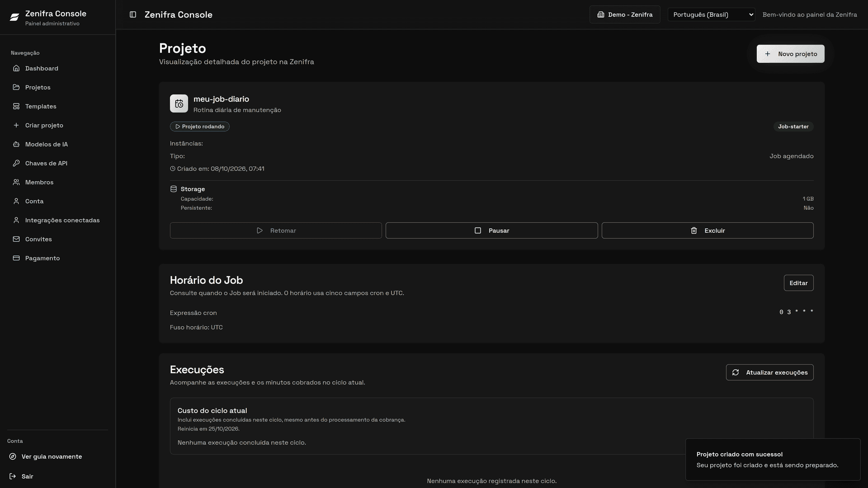This screenshot has height=488, width=868.
Task: Click the Modelos de IA robot icon
Action: pos(16,144)
